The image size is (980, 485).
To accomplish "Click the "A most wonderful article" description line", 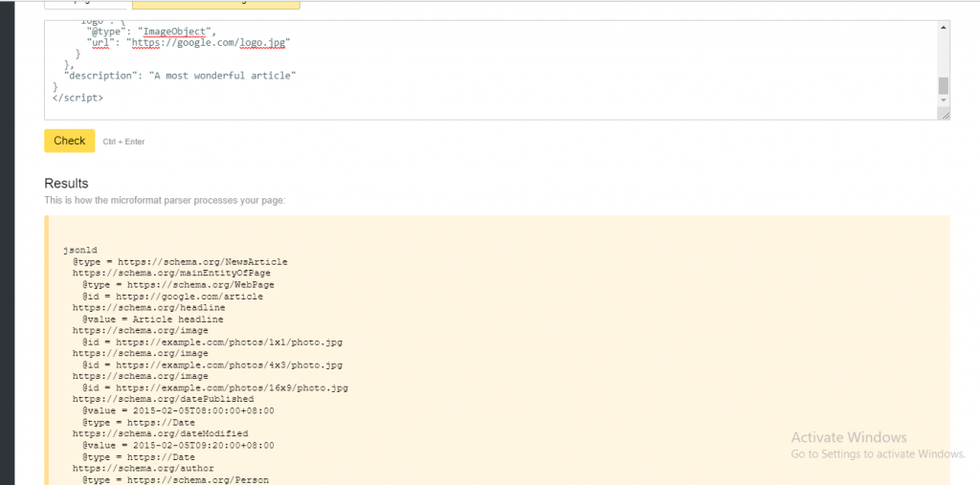I will 180,76.
